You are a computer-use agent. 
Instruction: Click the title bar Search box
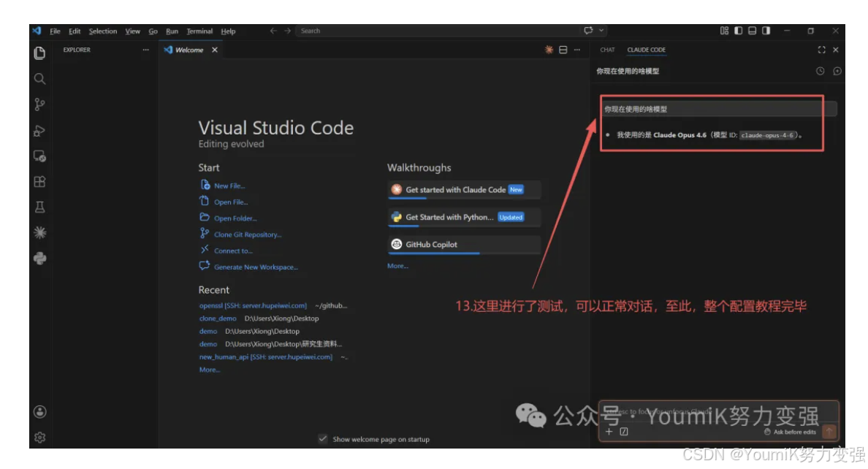pos(438,31)
